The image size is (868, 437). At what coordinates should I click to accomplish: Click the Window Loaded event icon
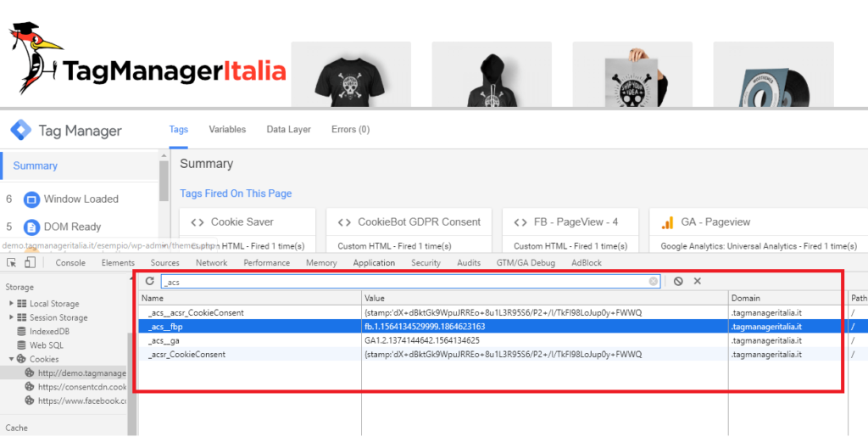click(31, 199)
